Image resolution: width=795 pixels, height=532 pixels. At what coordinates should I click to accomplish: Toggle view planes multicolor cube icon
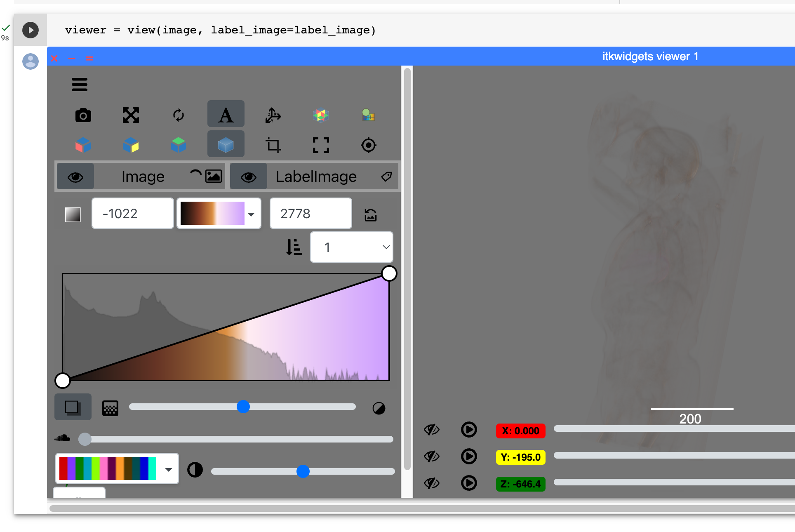click(x=321, y=115)
